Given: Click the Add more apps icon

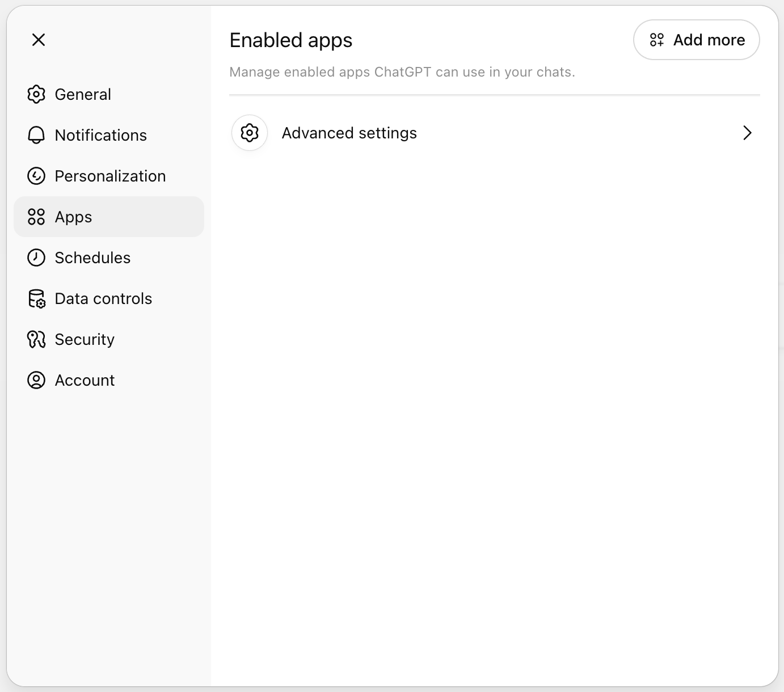Looking at the screenshot, I should pyautogui.click(x=657, y=40).
